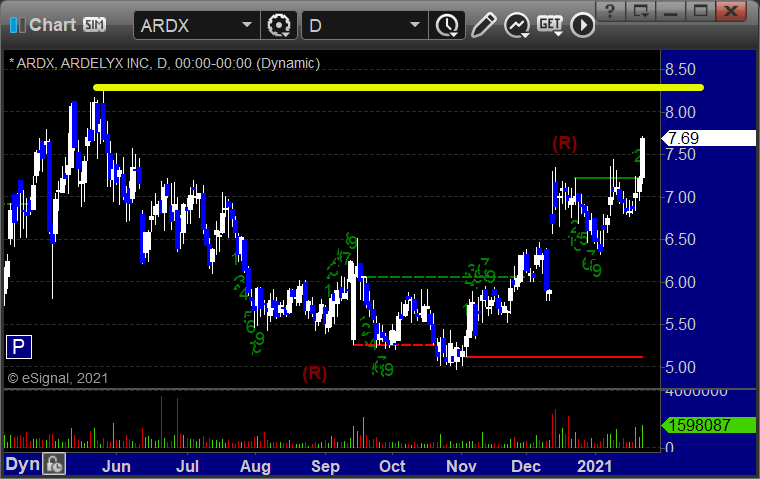Screen dimensions: 760x479
Task: Click the 6.50 price axis label
Action: [x=681, y=240]
